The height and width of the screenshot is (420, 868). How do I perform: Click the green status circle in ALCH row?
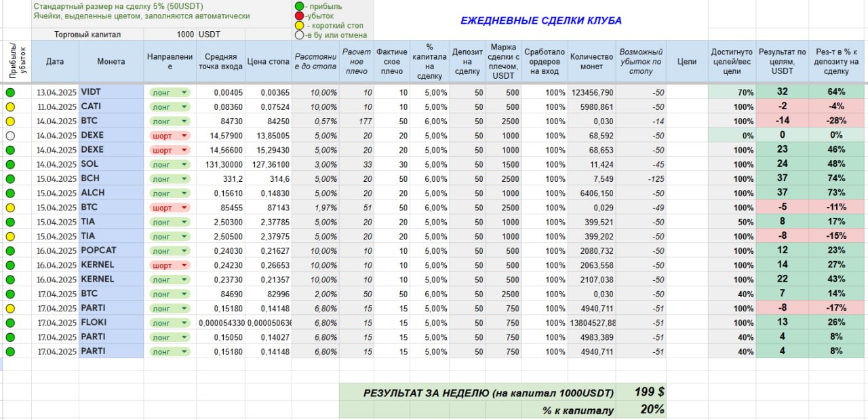10,193
